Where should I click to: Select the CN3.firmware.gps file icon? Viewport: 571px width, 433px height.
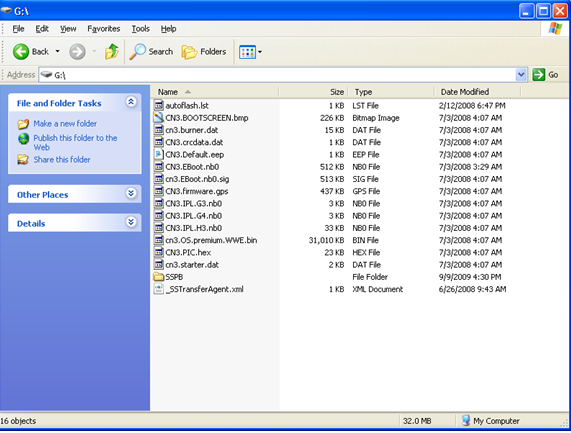pyautogui.click(x=158, y=191)
